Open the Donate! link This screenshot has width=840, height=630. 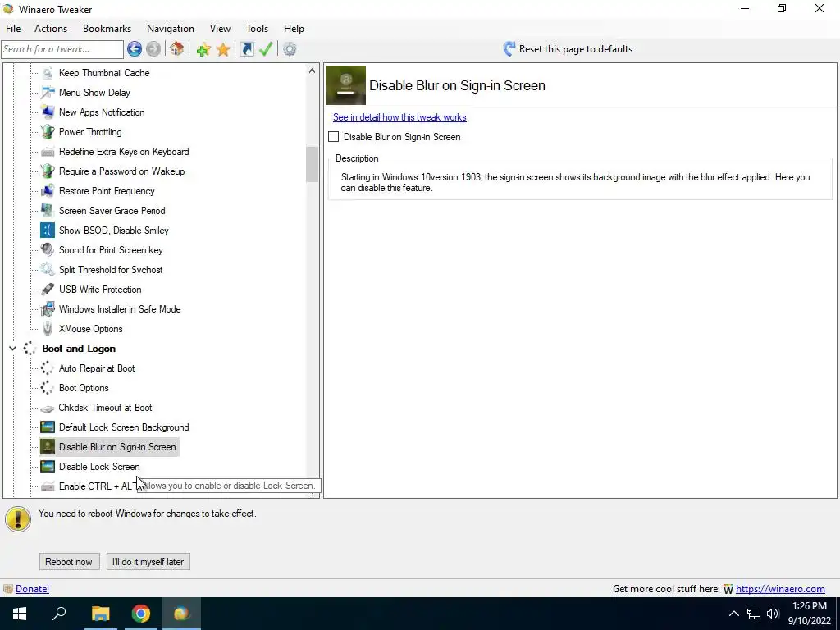pos(32,589)
